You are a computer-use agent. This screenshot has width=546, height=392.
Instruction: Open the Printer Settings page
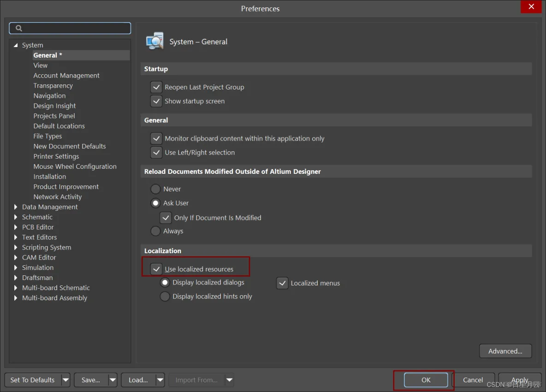(x=56, y=156)
